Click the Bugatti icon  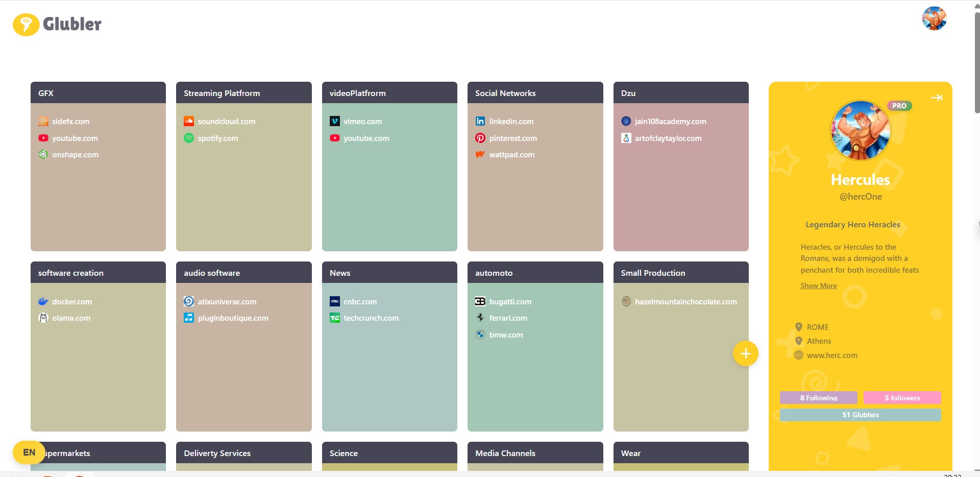pos(480,301)
